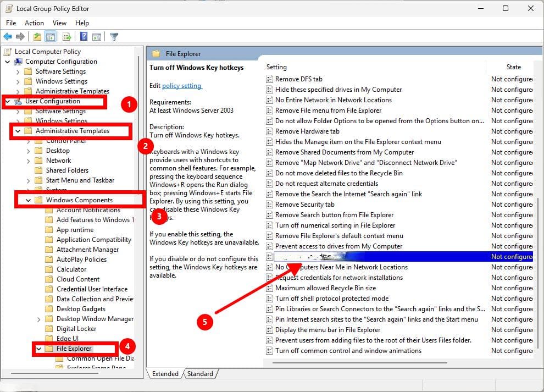Click the Local Computer Policy root icon
Screen dimensions: 544x392
point(8,52)
